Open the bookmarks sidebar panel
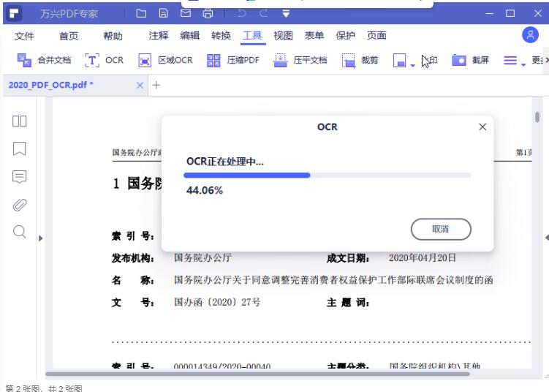The height and width of the screenshot is (392, 549). [x=19, y=148]
